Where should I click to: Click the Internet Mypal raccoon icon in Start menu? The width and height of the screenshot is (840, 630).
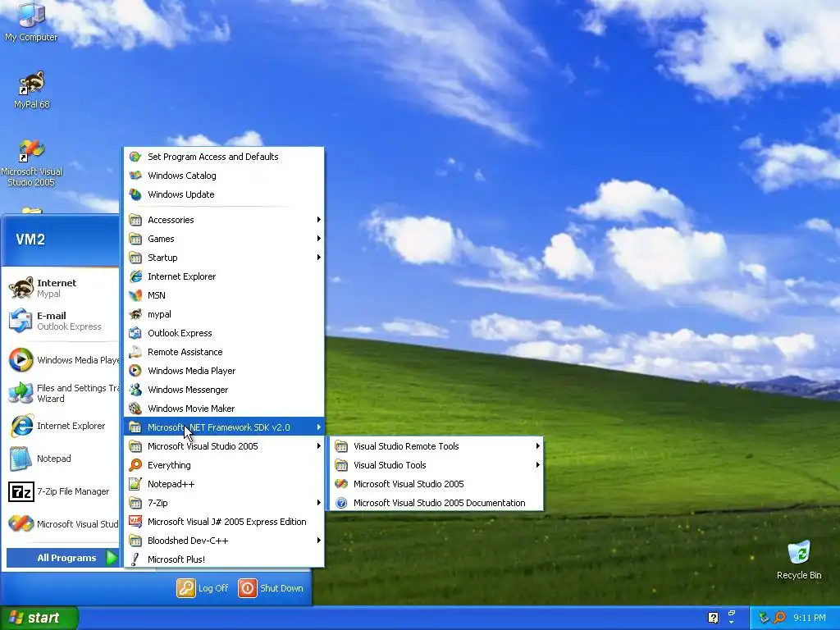21,288
